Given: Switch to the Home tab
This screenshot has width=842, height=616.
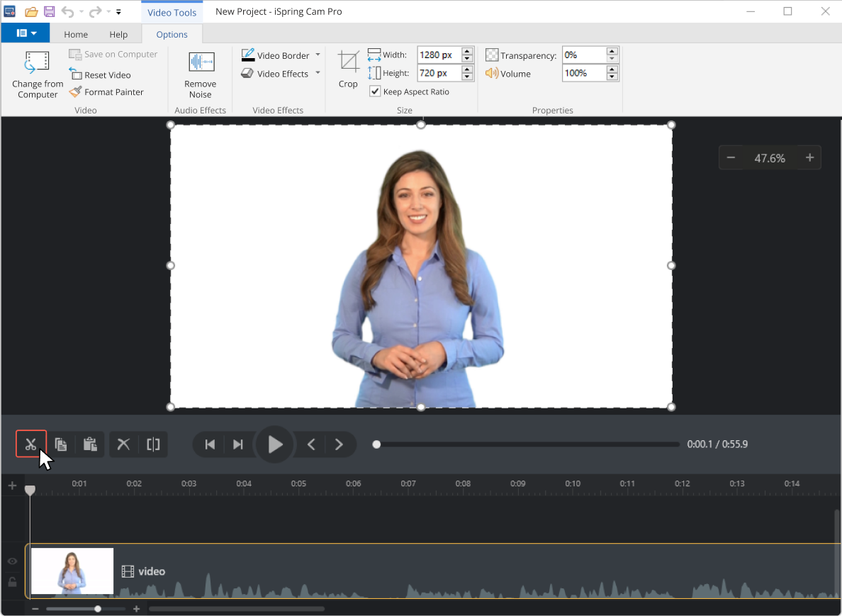Looking at the screenshot, I should pos(76,33).
